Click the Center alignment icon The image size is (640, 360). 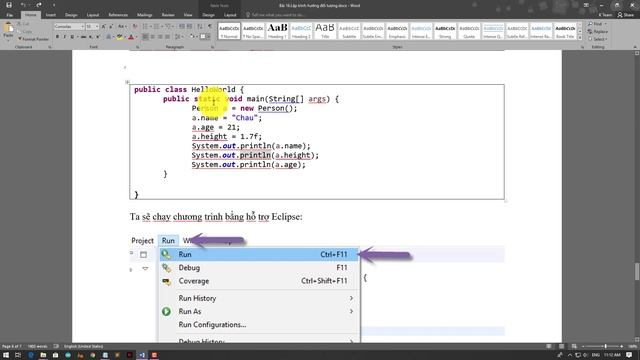coord(153,37)
